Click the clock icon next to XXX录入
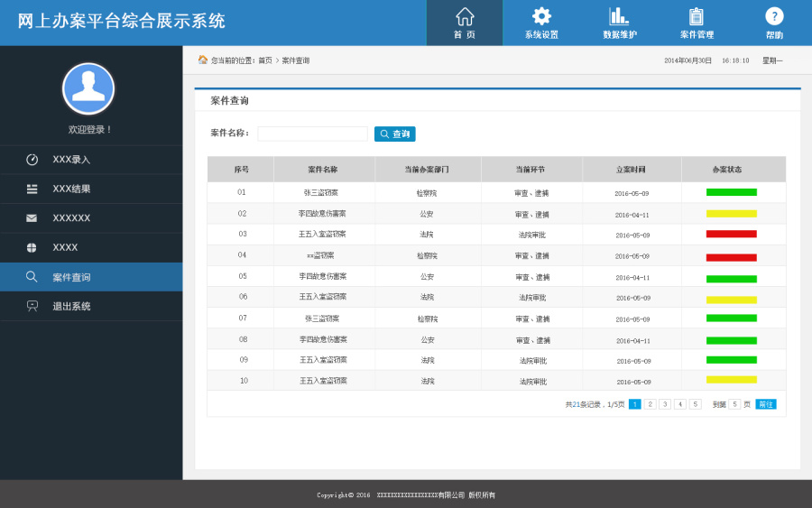 click(32, 160)
